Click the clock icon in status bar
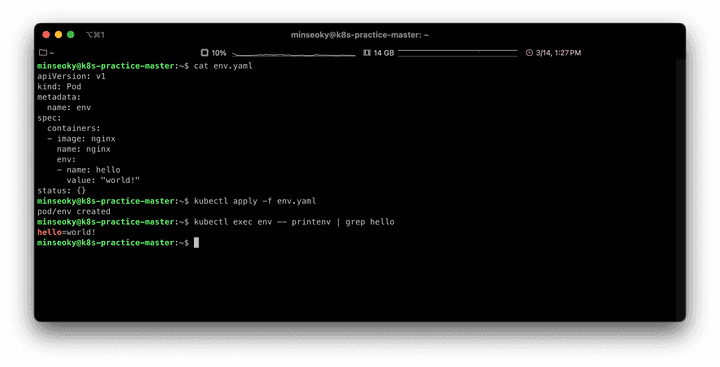 tap(529, 53)
